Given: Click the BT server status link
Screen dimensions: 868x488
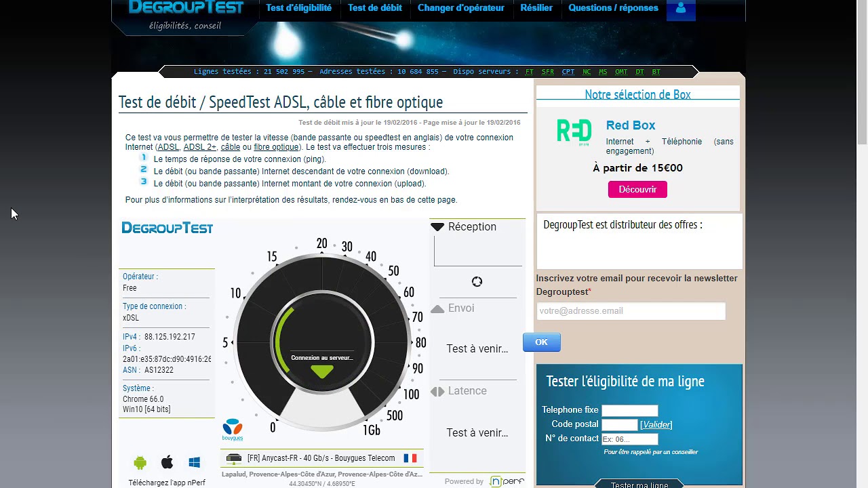Looking at the screenshot, I should [x=656, y=72].
